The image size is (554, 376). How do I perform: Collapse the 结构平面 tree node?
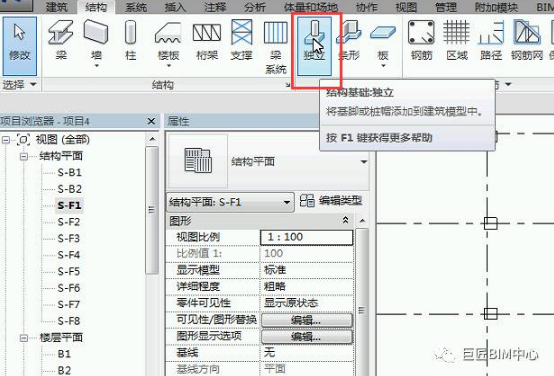(x=24, y=156)
